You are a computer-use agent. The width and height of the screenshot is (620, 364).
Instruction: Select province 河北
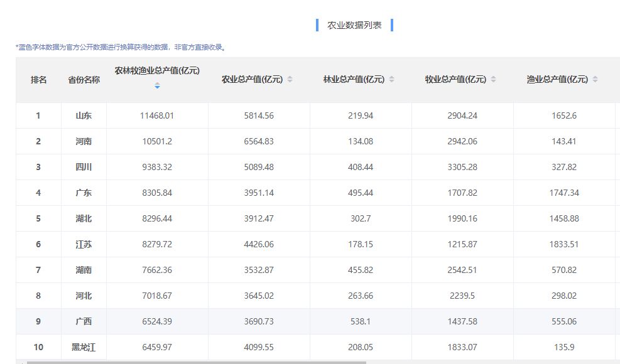pyautogui.click(x=84, y=296)
